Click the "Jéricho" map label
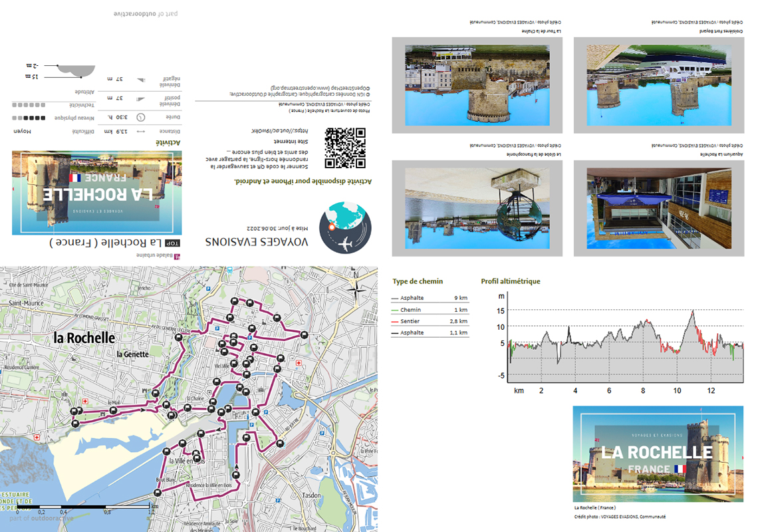The image size is (758, 532). click(144, 288)
